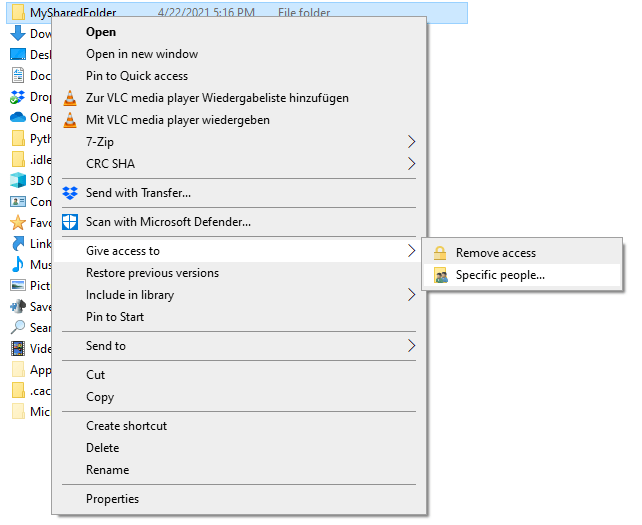The image size is (642, 525).
Task: Click the MySharedFolder folder icon
Action: click(x=17, y=13)
